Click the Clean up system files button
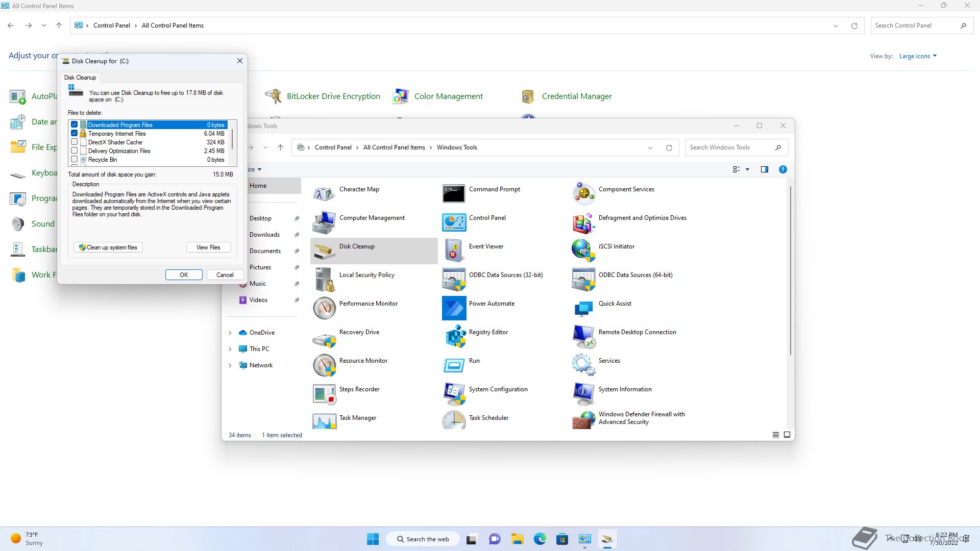This screenshot has height=551, width=980. [108, 247]
